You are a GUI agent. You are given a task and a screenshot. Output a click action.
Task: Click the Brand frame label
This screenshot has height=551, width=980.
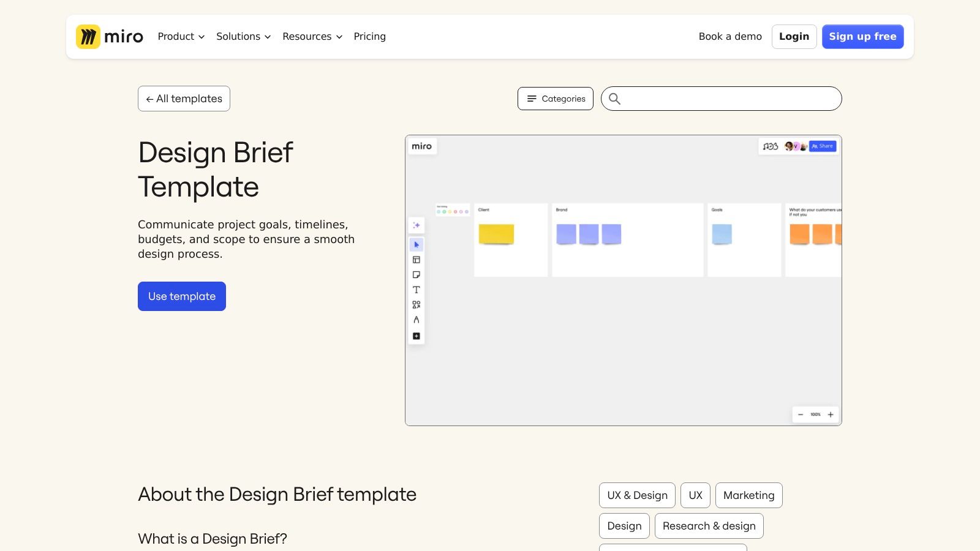coord(562,209)
